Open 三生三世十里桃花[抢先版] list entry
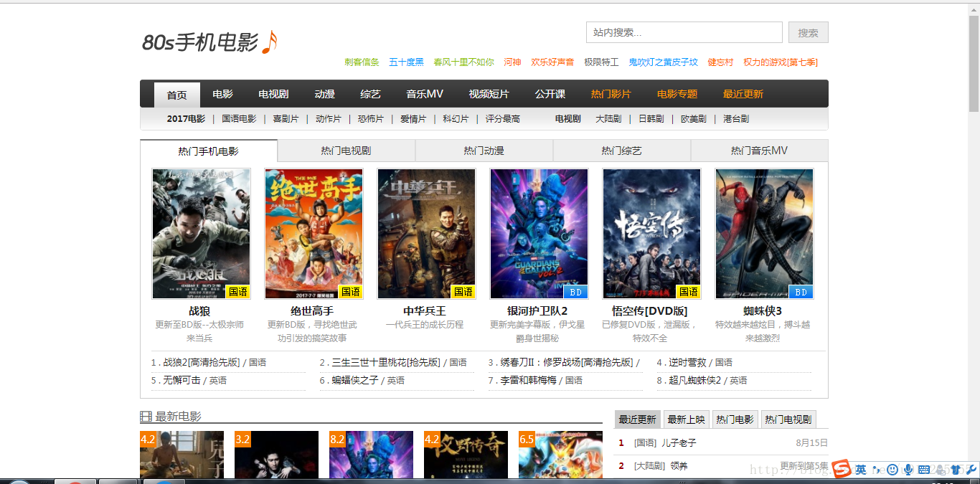The height and width of the screenshot is (484, 980). pyautogui.click(x=386, y=363)
